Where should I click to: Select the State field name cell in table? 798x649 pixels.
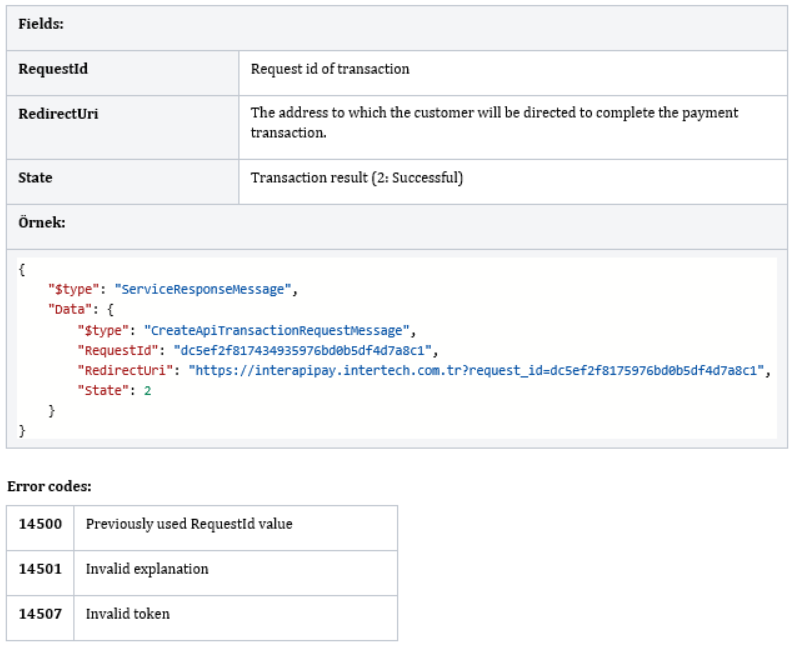coord(36,178)
